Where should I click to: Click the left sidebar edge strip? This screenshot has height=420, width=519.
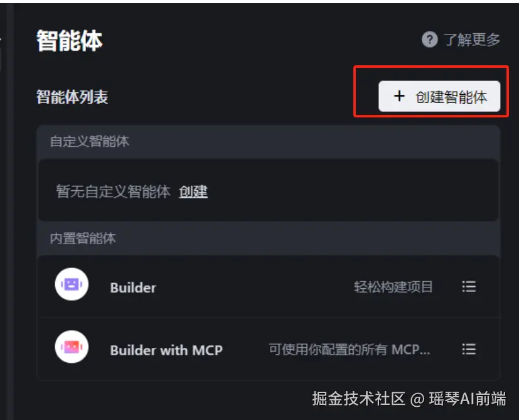(10, 212)
